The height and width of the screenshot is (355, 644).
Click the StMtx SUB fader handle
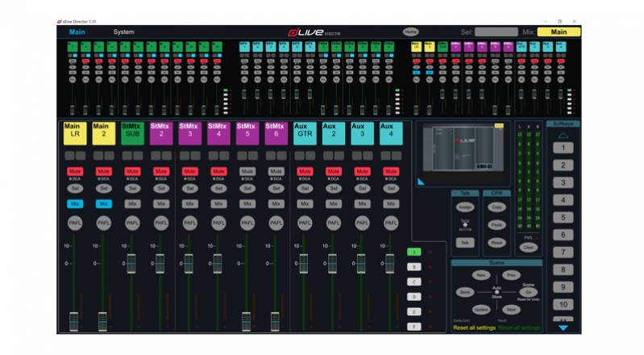[131, 263]
